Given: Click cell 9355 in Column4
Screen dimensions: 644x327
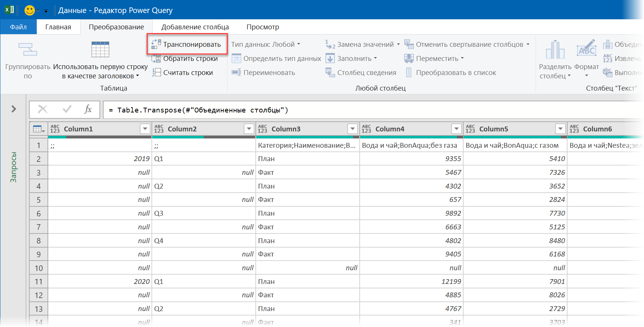Looking at the screenshot, I should (411, 159).
